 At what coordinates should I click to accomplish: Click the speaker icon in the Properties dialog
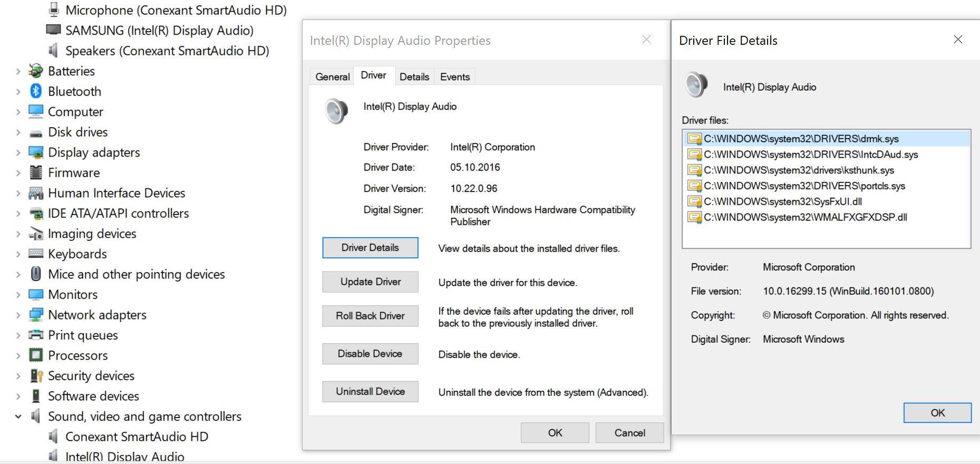click(336, 111)
